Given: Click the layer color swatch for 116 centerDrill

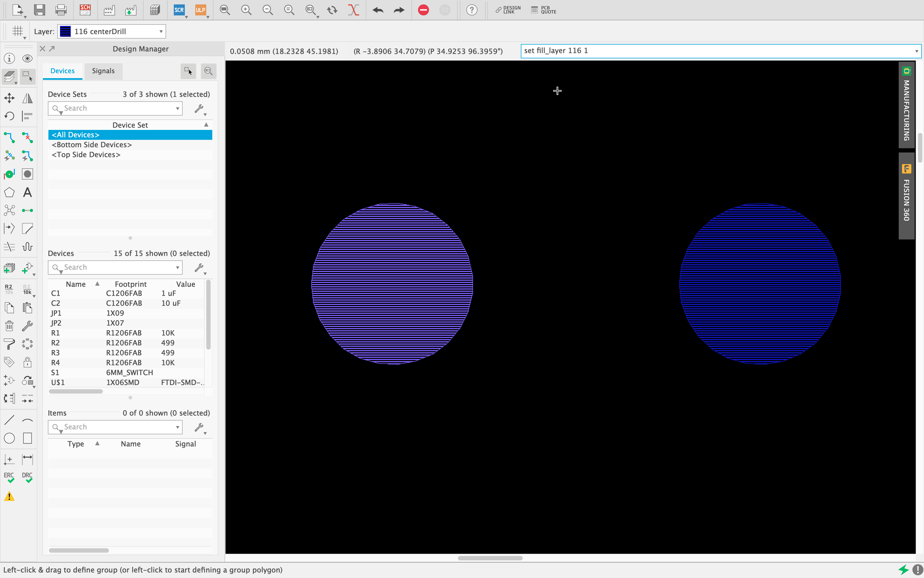Looking at the screenshot, I should [x=65, y=31].
